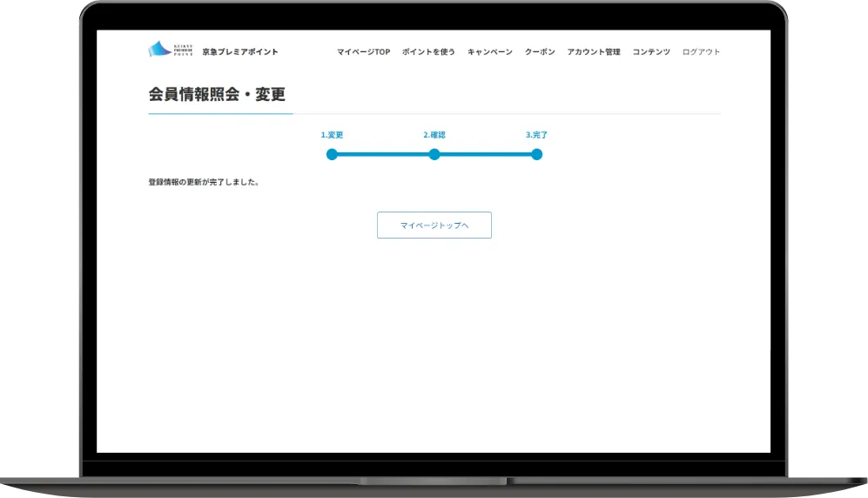The image size is (868, 498).
Task: Click the Keikyu Premier Point logo icon
Action: click(x=171, y=50)
